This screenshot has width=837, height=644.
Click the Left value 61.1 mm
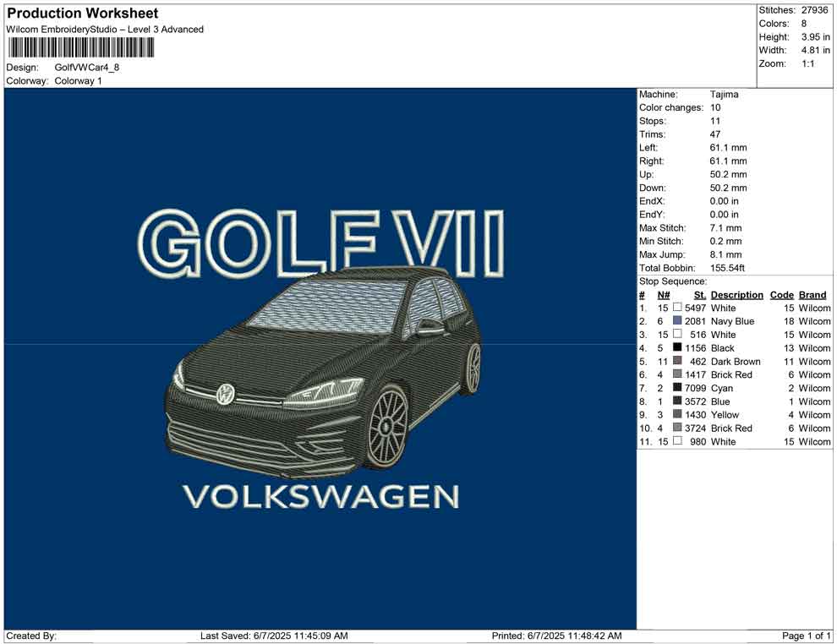tap(729, 147)
